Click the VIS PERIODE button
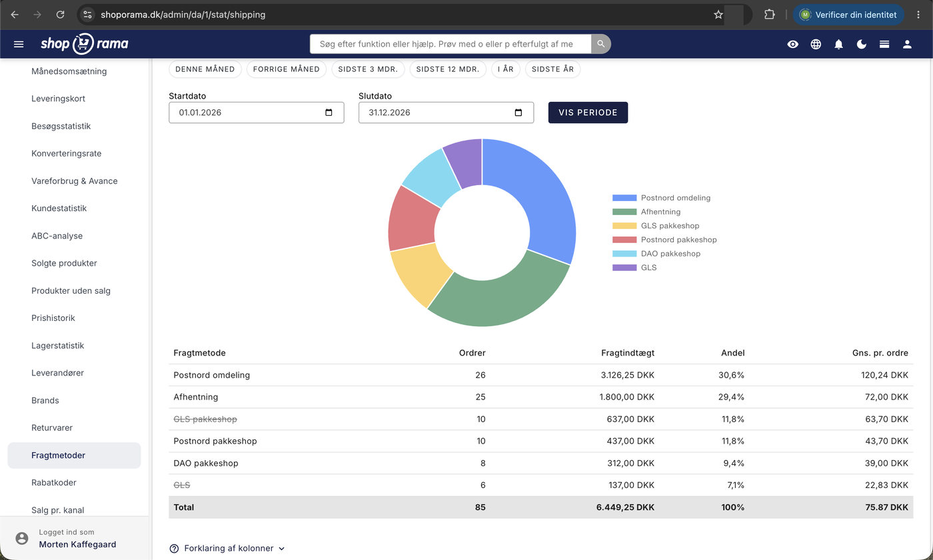 click(588, 113)
